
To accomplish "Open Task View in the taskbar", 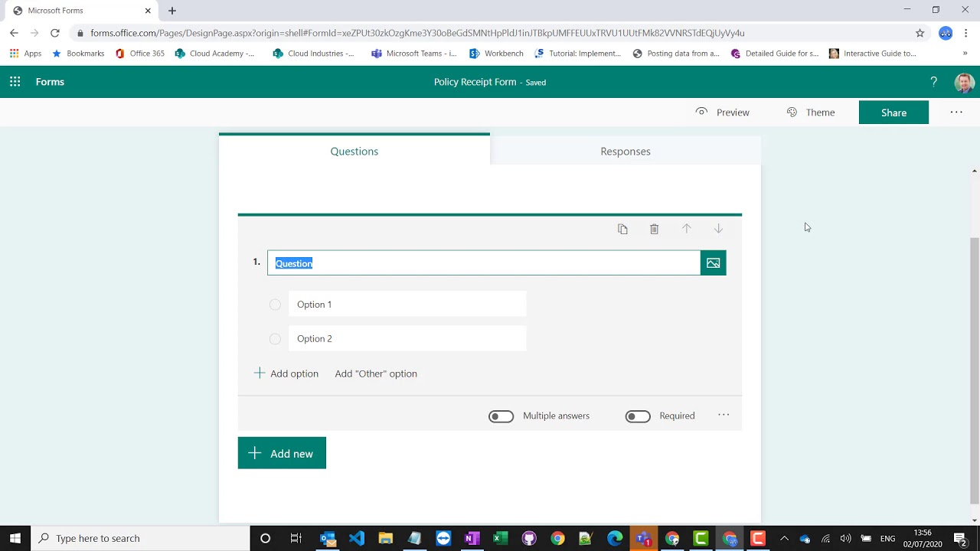I will [x=296, y=538].
